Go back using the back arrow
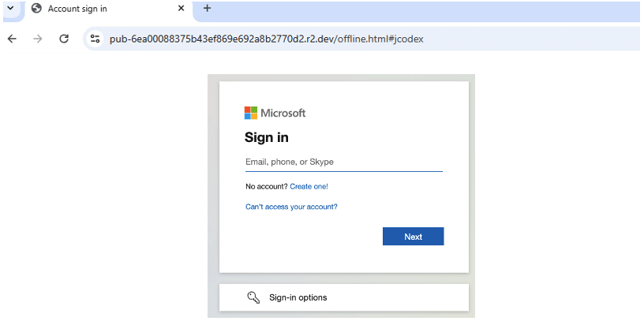 (12, 39)
